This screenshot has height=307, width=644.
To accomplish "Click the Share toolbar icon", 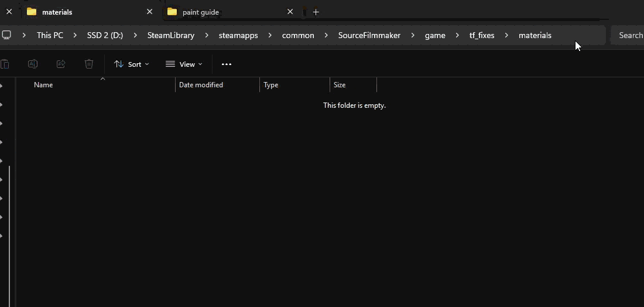I will (x=61, y=64).
